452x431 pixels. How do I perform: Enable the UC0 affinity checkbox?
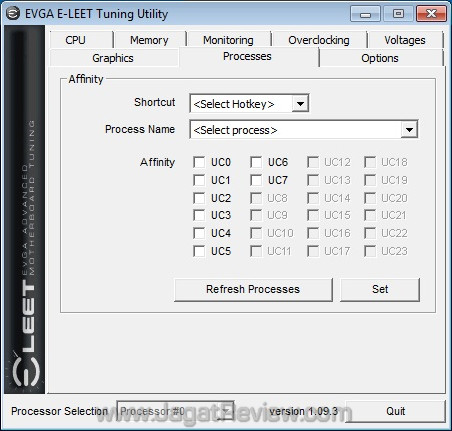pos(199,162)
